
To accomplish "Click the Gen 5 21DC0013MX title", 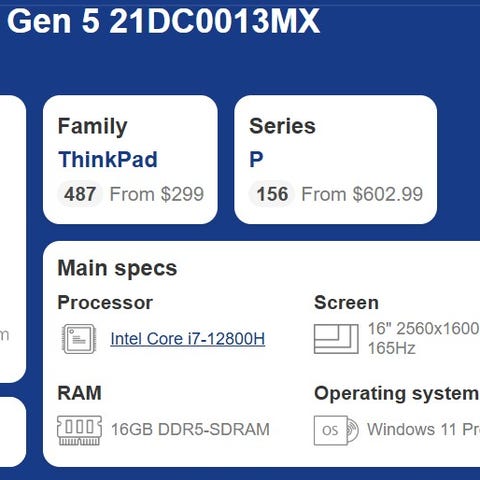I will coord(163,21).
